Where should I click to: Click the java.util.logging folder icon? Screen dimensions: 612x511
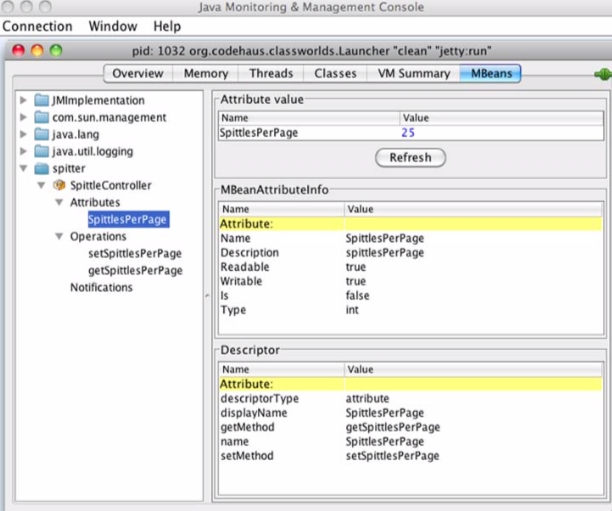tap(41, 152)
